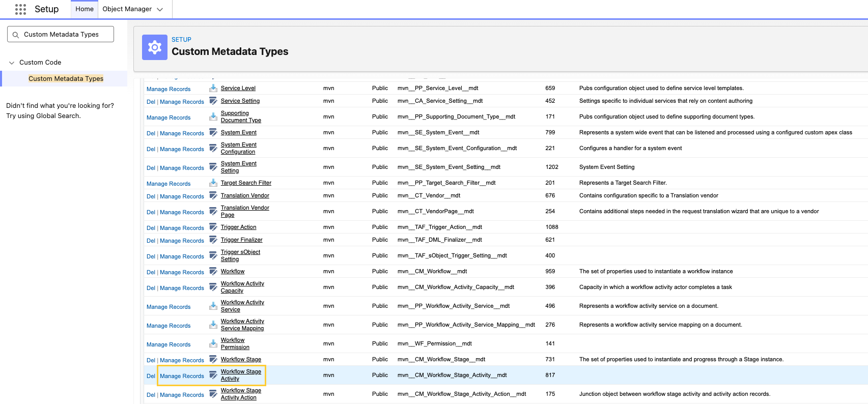Click download icon beside Workflow Permission
Screen dimensions: 868x404
click(213, 343)
